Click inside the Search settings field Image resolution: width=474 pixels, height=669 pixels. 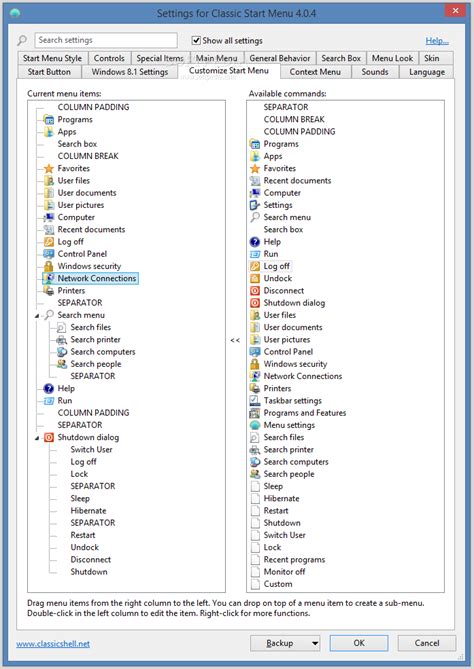tap(106, 40)
